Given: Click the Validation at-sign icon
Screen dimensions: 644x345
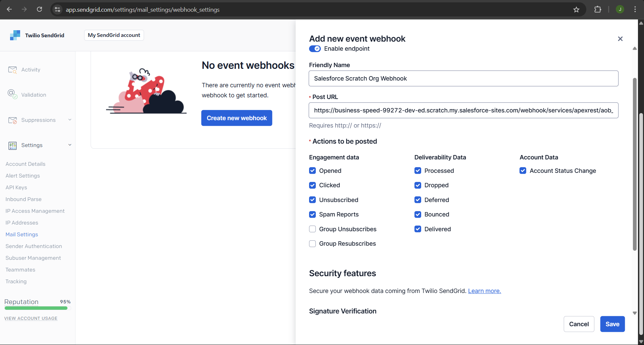Looking at the screenshot, I should (12, 94).
